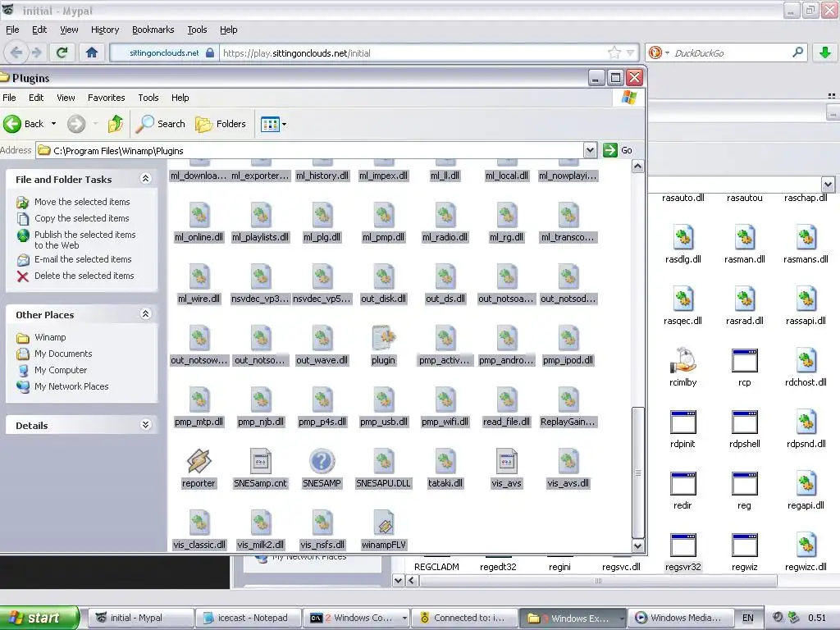Switch to icecast - Notepad taskbar button
This screenshot has height=630, width=840.
click(x=247, y=618)
